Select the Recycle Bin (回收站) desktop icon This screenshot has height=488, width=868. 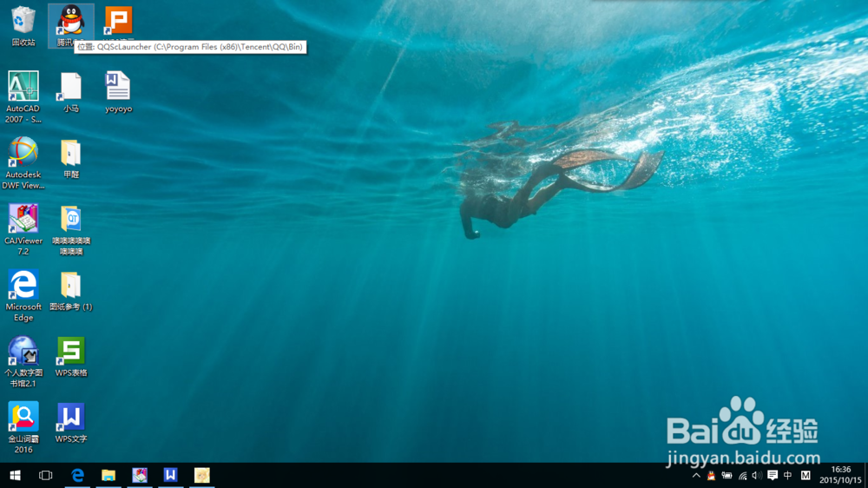coord(23,25)
